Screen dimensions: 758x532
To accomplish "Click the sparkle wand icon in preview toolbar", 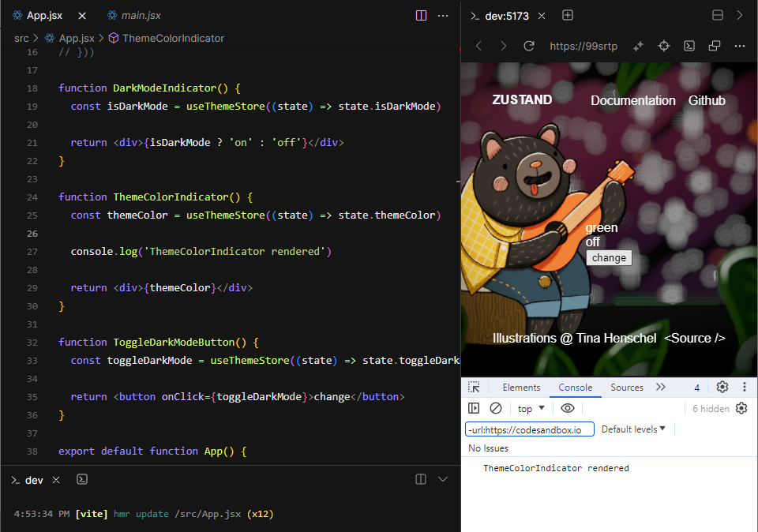I will tap(638, 46).
